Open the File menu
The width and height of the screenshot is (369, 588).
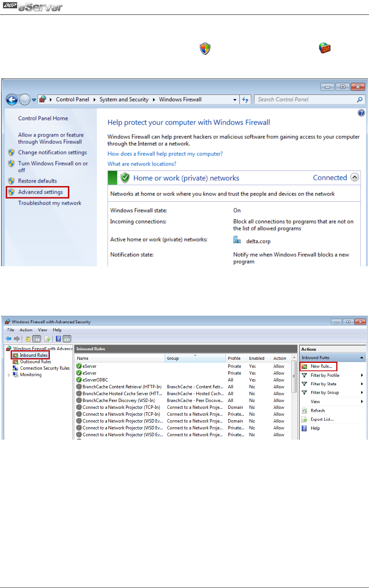11,330
